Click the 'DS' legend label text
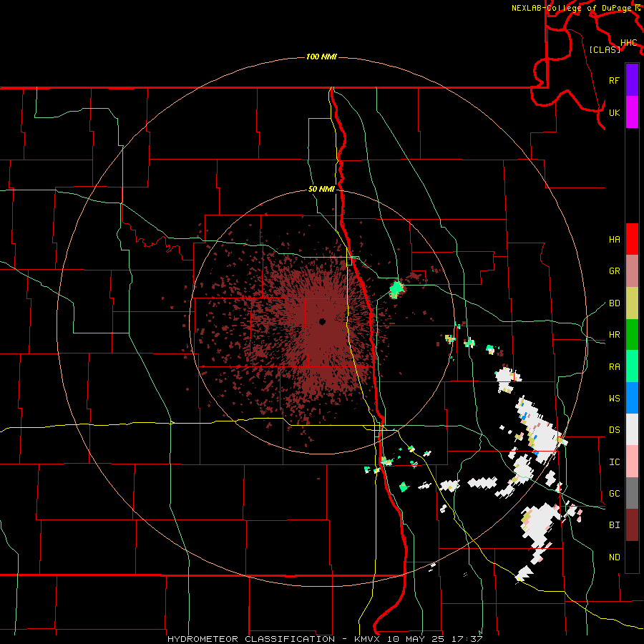 [615, 430]
